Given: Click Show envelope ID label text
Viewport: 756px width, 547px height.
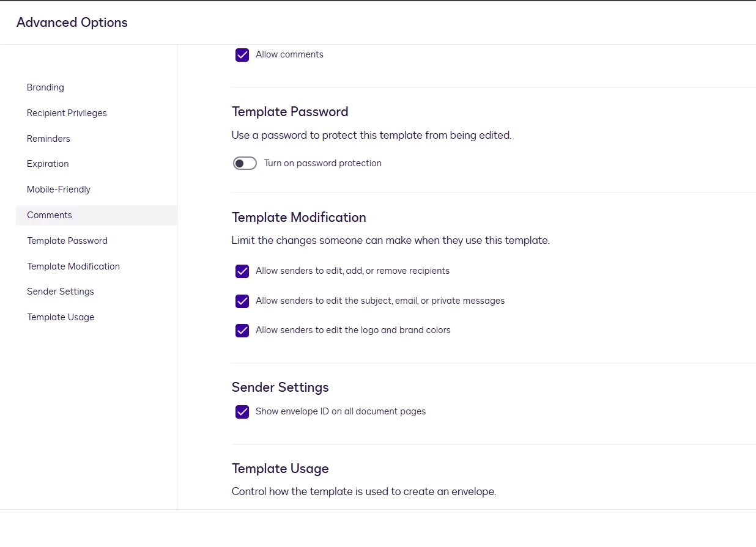Looking at the screenshot, I should click(341, 411).
